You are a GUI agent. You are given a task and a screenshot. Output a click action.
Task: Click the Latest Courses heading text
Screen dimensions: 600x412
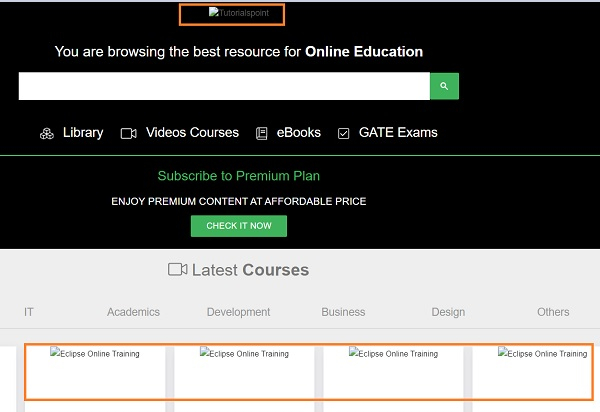[250, 270]
